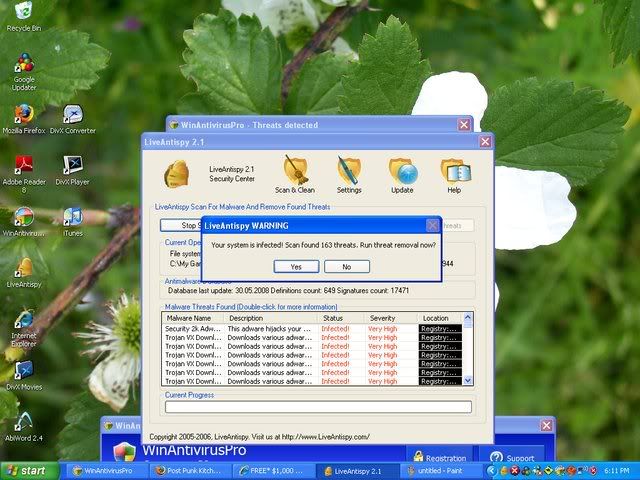Click Scan & Clean icon in LiveAntispy
The width and height of the screenshot is (640, 480).
[295, 175]
